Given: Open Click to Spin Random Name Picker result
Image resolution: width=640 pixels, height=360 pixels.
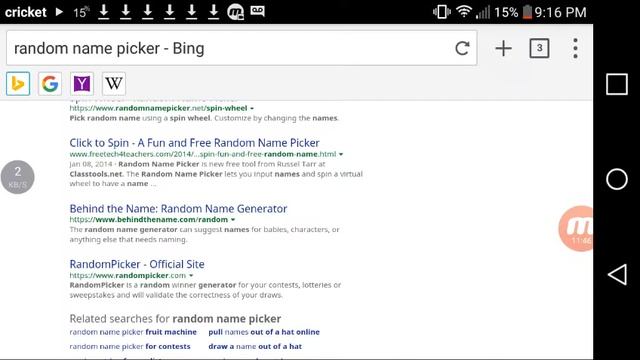Looking at the screenshot, I should click(194, 143).
